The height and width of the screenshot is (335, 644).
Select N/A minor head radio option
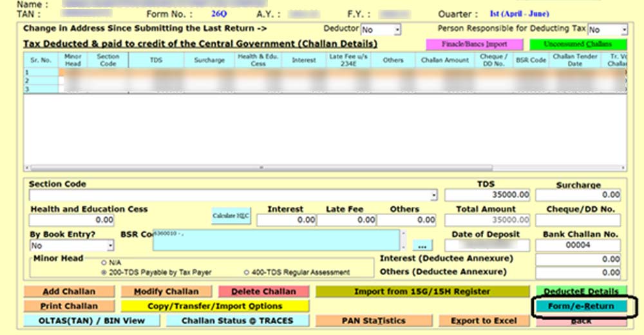click(x=104, y=262)
